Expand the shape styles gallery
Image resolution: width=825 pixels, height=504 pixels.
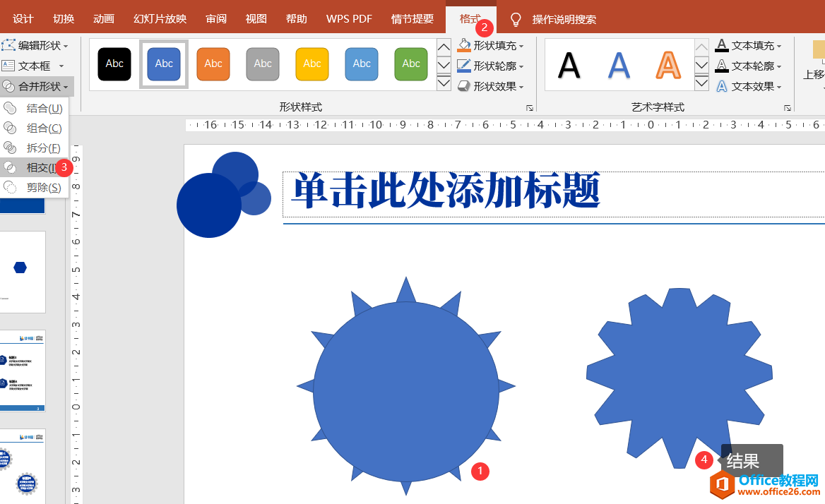click(444, 83)
